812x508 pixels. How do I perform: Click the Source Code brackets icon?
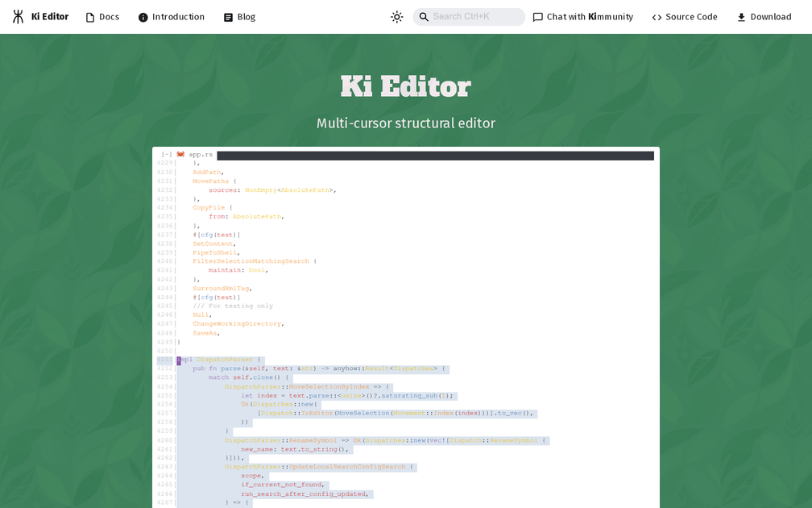(x=657, y=17)
